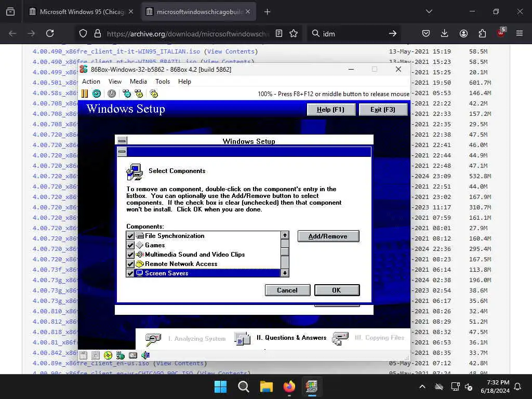Click Firefox address bar URL
This screenshot has width=532, height=399.
188,33
